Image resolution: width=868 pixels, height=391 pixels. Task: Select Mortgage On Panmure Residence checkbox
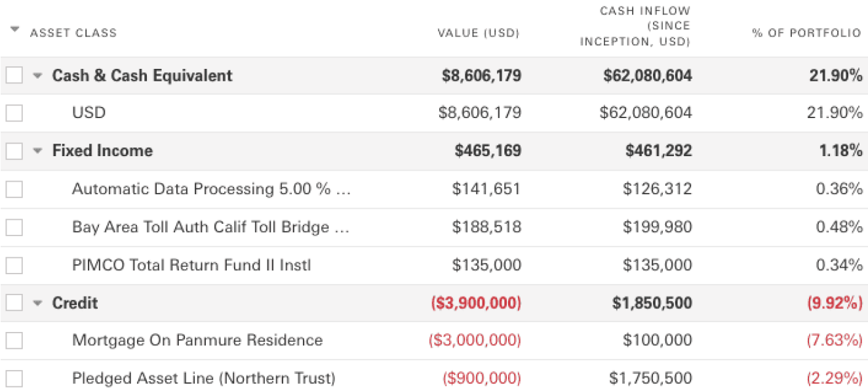pos(14,340)
